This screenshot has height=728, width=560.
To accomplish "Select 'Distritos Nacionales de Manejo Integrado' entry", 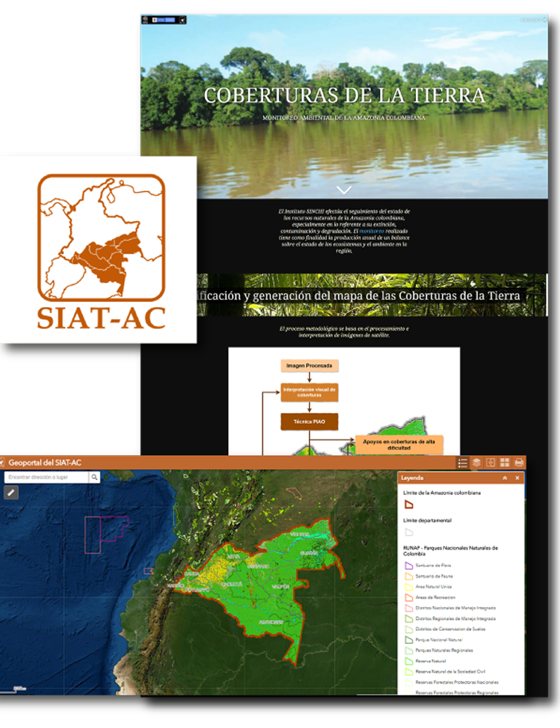I will (x=450, y=608).
